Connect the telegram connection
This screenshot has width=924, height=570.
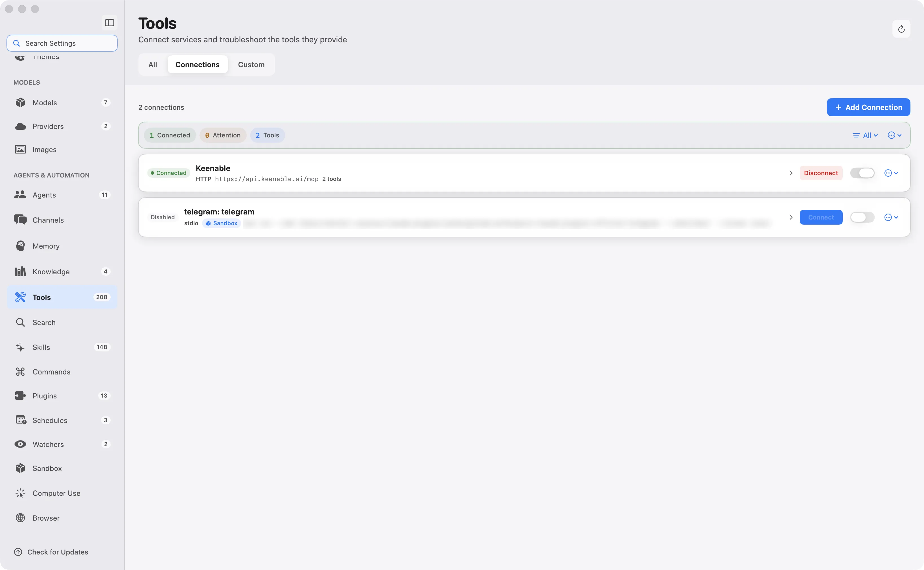click(821, 217)
